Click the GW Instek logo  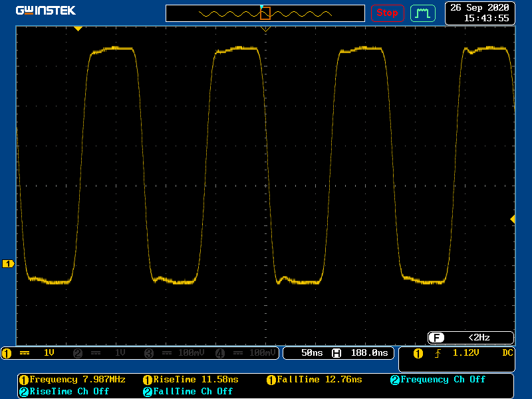(46, 11)
